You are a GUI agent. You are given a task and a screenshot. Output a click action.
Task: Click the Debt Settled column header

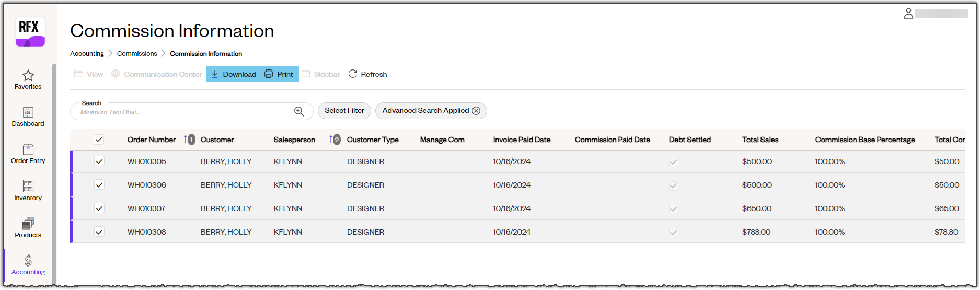click(690, 140)
